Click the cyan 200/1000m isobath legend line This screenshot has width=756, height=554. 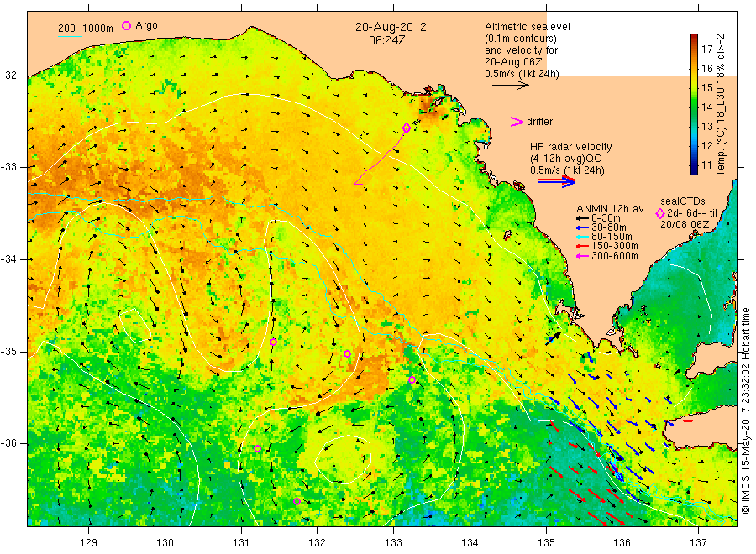tap(70, 36)
